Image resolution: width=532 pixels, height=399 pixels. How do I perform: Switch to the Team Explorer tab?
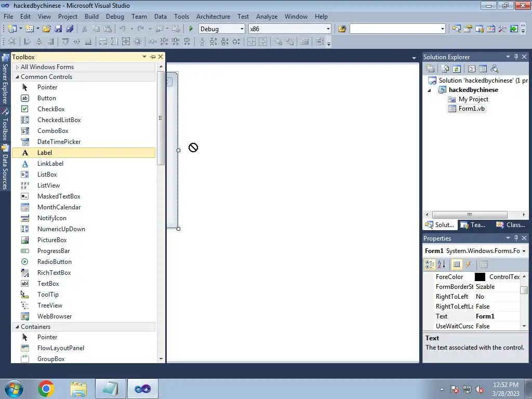tap(473, 225)
